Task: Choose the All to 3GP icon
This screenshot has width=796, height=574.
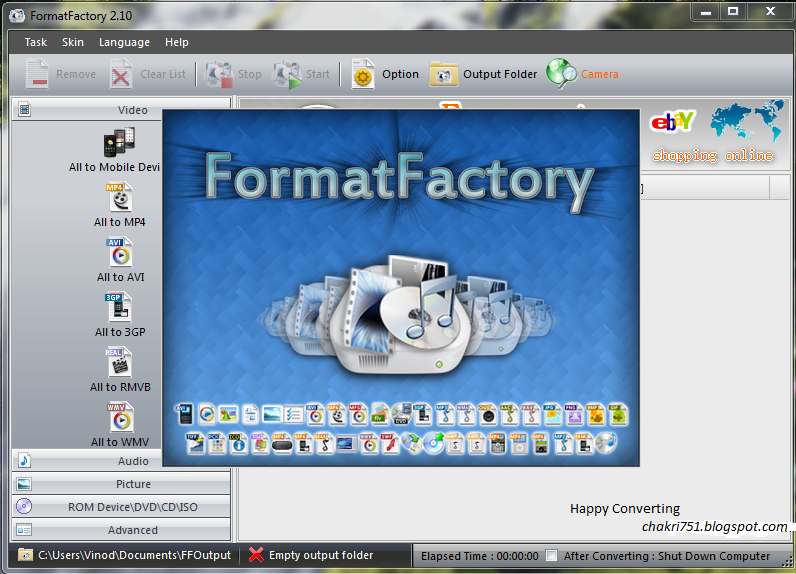Action: tap(119, 307)
